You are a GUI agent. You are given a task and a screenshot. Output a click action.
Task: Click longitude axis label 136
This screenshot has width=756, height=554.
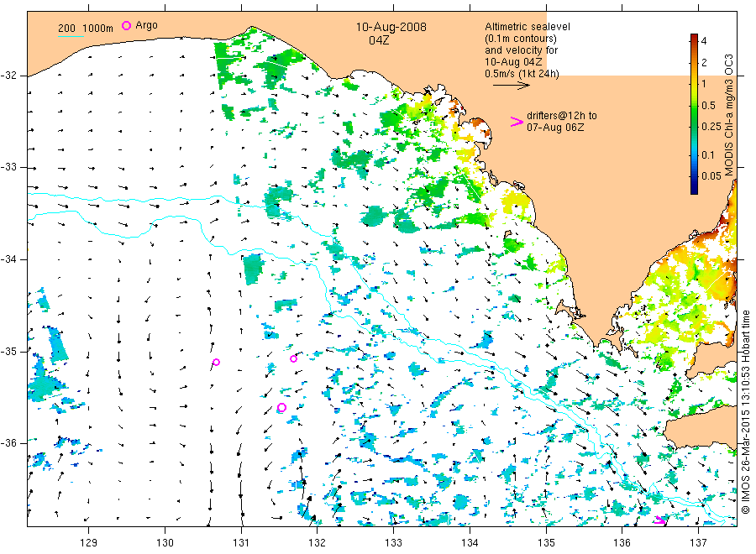[x=622, y=543]
